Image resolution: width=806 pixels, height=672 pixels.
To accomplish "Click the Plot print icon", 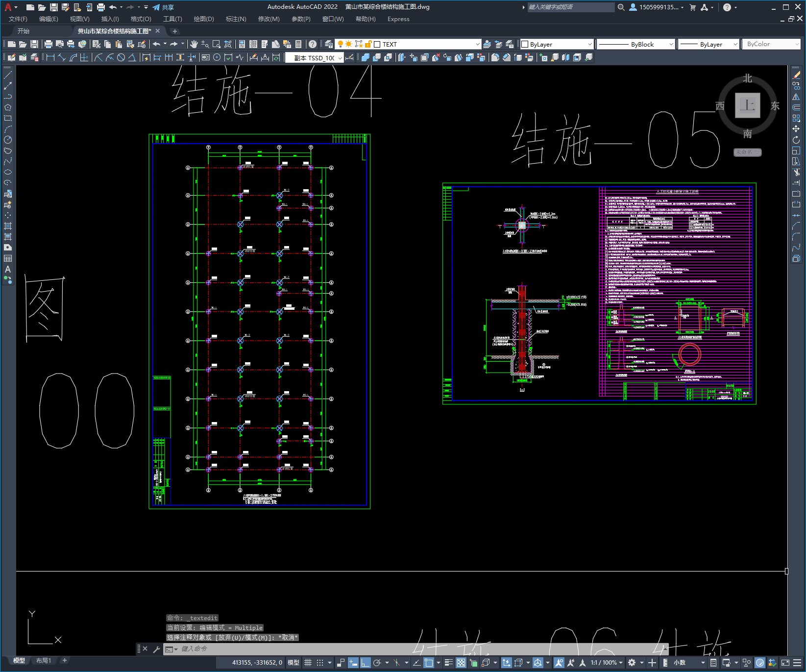I will pos(49,44).
